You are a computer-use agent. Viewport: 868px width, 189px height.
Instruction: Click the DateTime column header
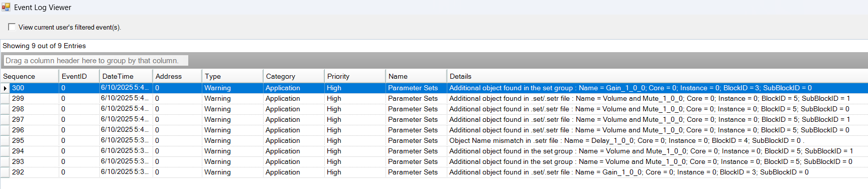click(126, 76)
